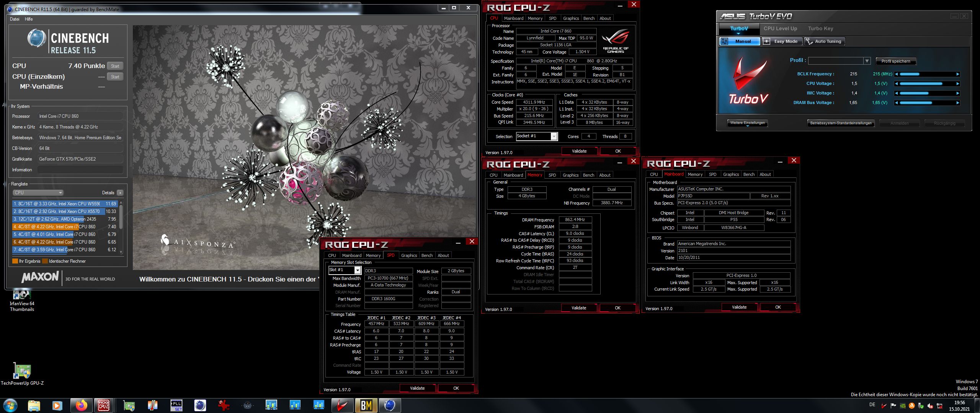Open the Bench tab in the top CPU-Z window
Viewport: 980px width, 413px height.
point(589,18)
